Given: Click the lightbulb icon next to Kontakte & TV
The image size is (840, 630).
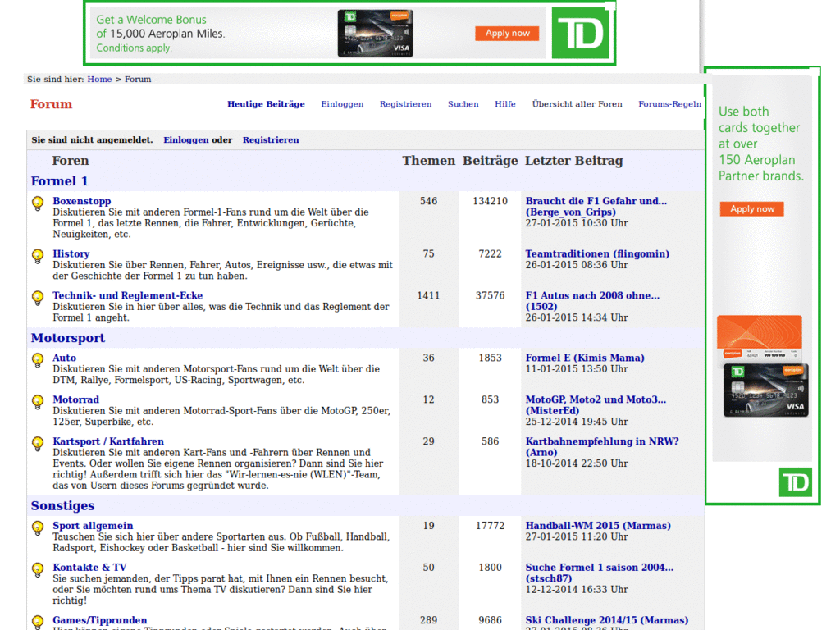Looking at the screenshot, I should pyautogui.click(x=38, y=570).
